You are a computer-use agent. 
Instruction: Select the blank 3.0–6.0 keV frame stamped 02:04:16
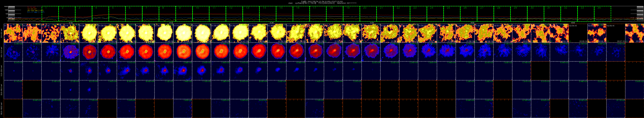[578, 33]
